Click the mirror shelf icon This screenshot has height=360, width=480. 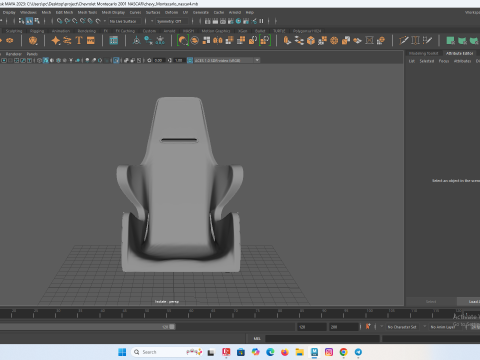click(x=218, y=41)
